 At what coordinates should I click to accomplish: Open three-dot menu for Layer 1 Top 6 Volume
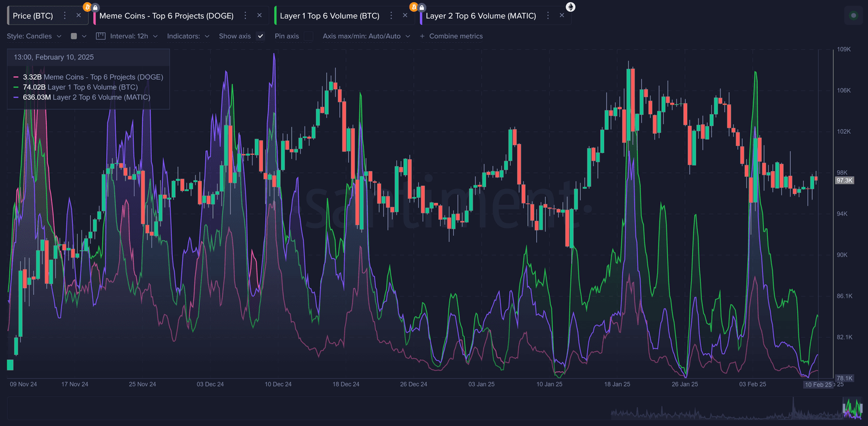point(391,16)
